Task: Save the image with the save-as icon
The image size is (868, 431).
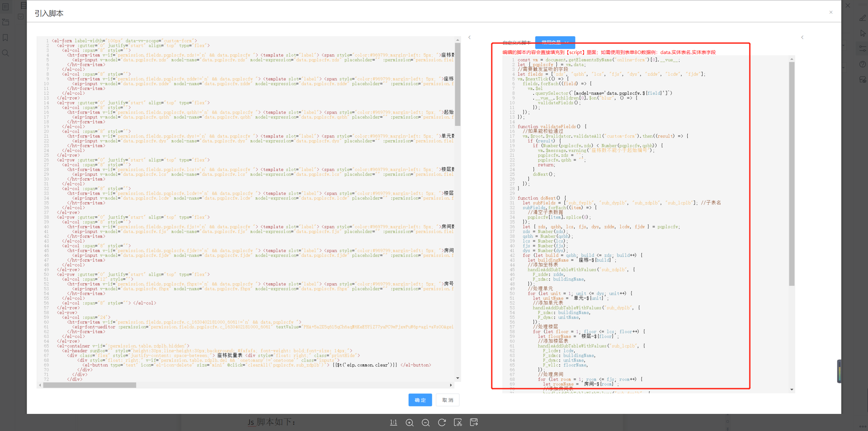Action: coord(474,422)
